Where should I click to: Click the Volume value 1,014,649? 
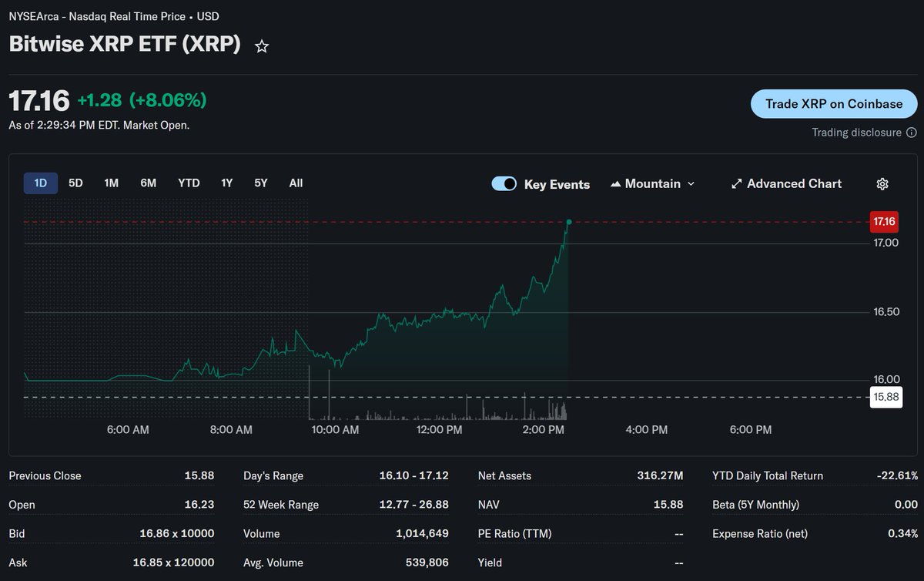pos(423,533)
